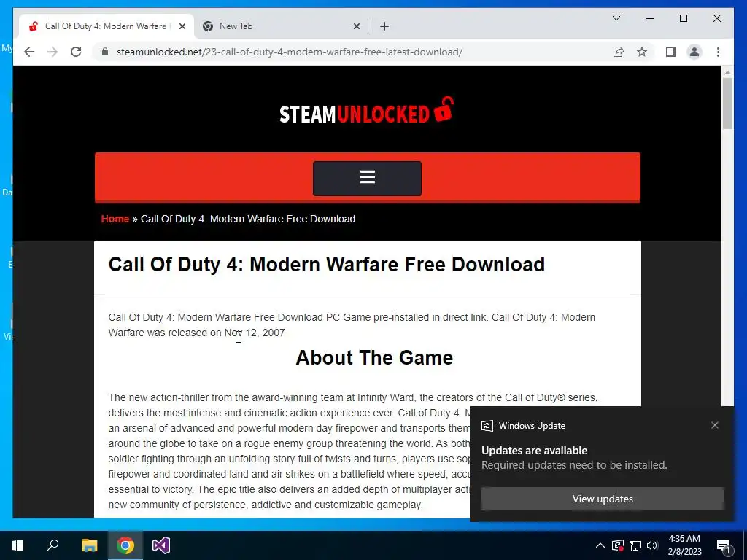Show hidden system tray icons chevron
Screen dimensions: 747x560
tap(600, 545)
